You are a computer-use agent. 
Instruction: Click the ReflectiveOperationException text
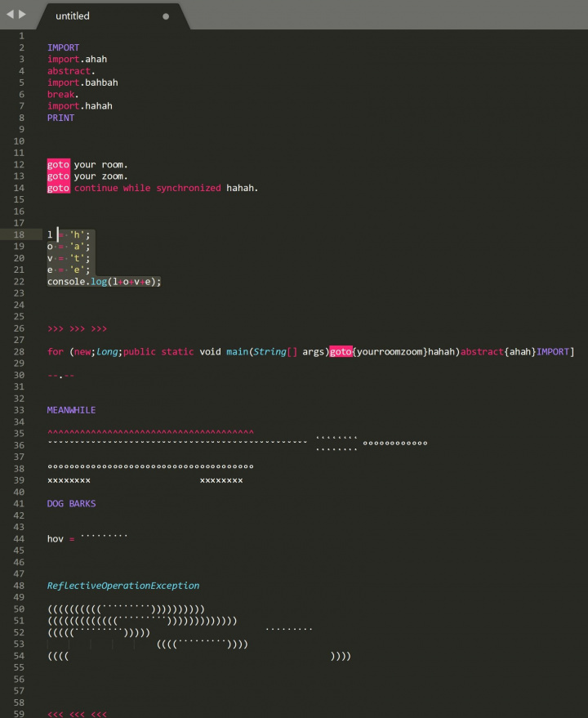click(x=122, y=586)
